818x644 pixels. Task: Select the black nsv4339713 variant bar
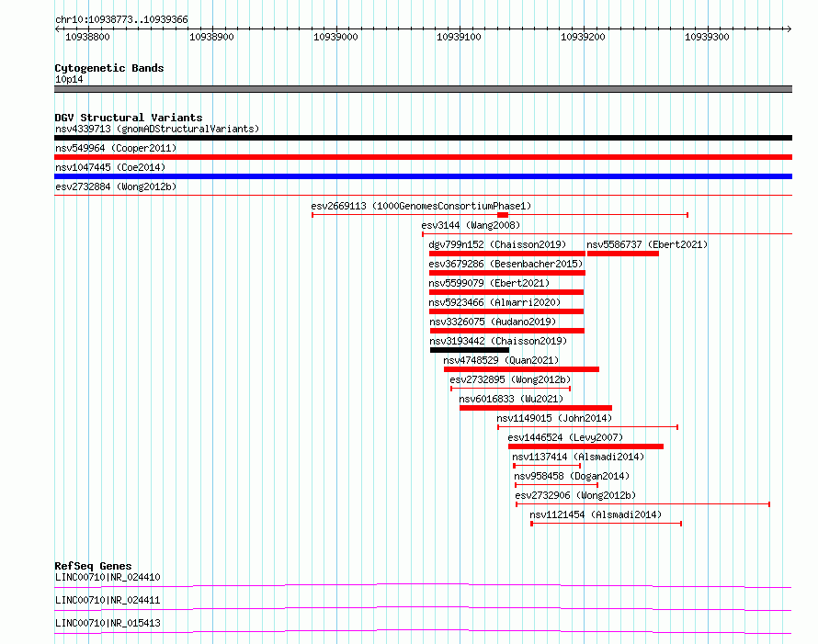(423, 138)
